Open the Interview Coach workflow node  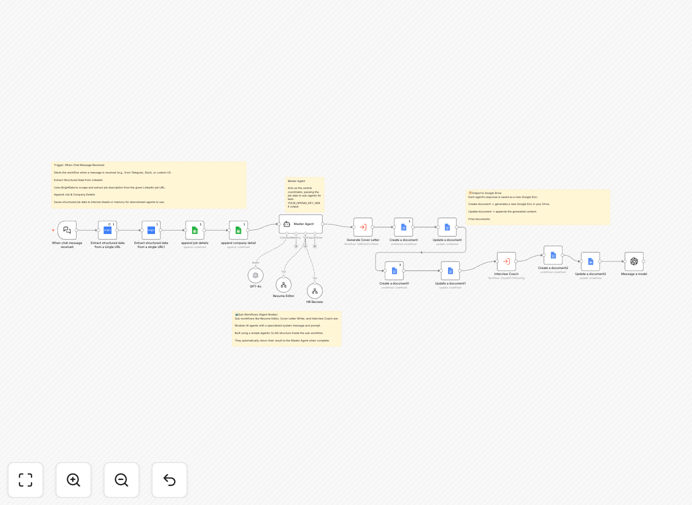click(506, 261)
